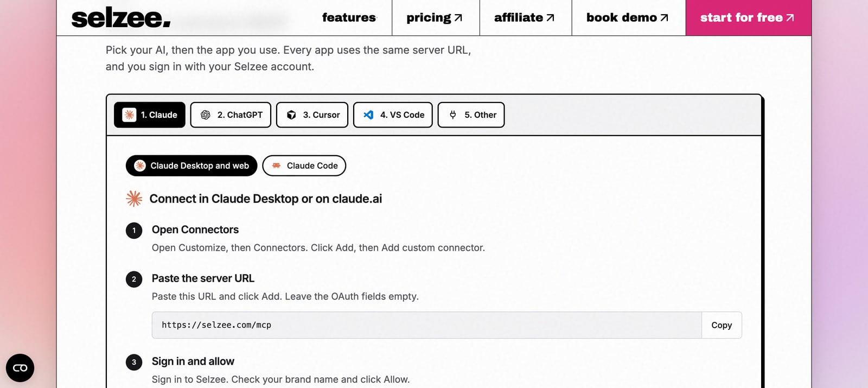Click the Open Connectors step title
Screen dimensions: 868x388
pyautogui.click(x=195, y=230)
